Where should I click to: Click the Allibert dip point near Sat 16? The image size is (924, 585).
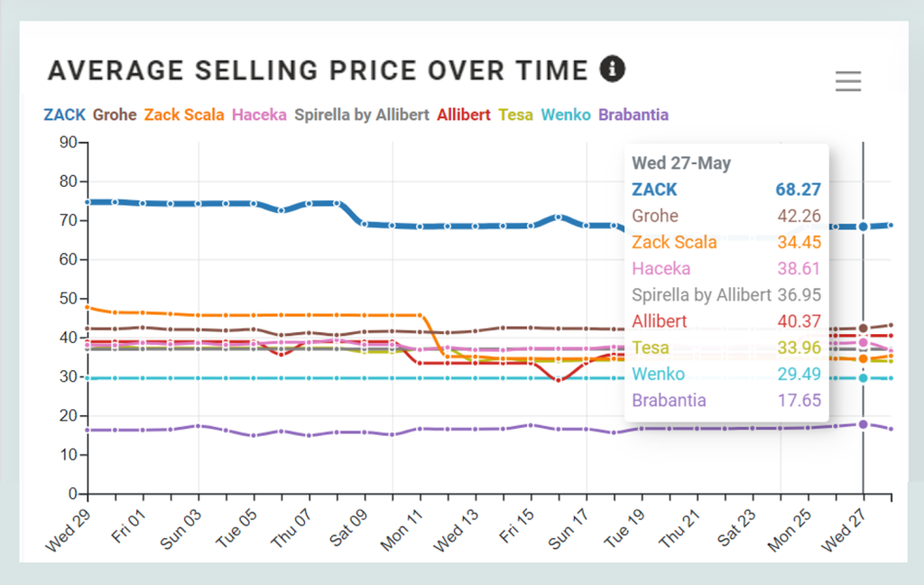559,380
